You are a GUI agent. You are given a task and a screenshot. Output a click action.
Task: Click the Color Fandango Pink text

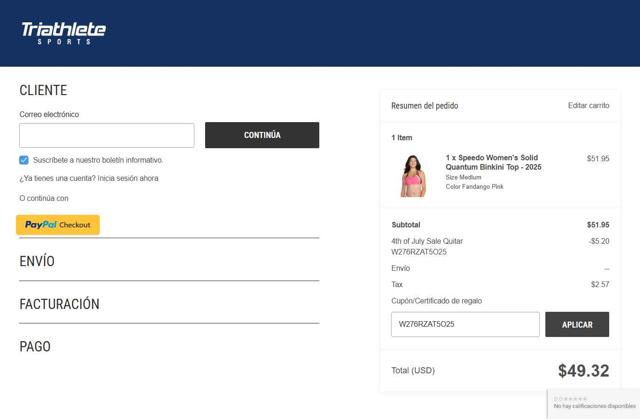tap(475, 186)
